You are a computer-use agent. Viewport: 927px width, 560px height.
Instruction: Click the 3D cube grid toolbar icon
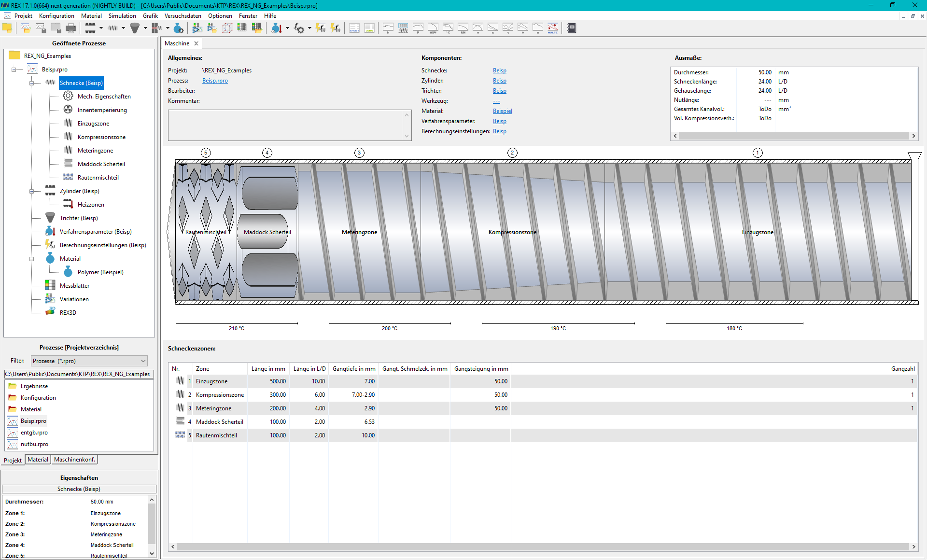pos(227,28)
